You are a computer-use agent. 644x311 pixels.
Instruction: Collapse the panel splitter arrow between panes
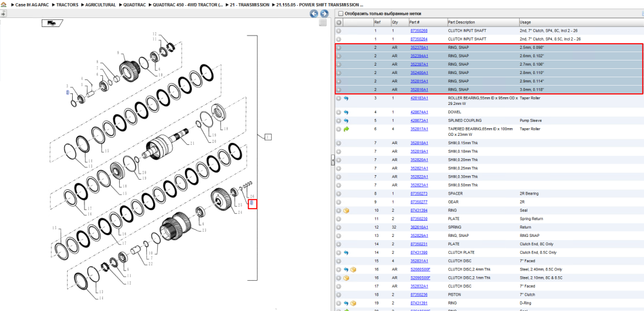[333, 160]
